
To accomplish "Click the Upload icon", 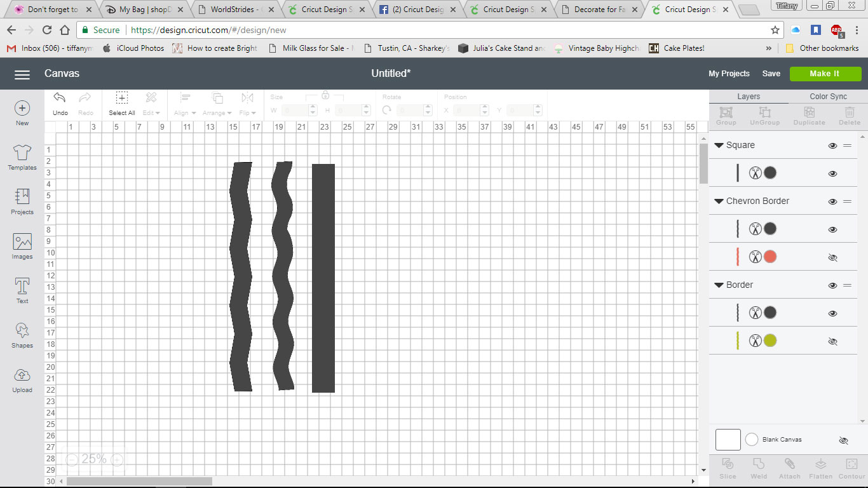I will (x=22, y=379).
